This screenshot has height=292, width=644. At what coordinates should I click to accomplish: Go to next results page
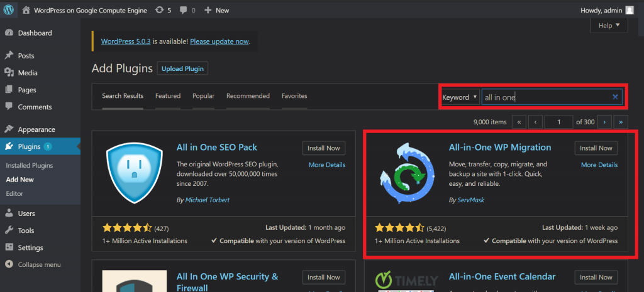(604, 122)
